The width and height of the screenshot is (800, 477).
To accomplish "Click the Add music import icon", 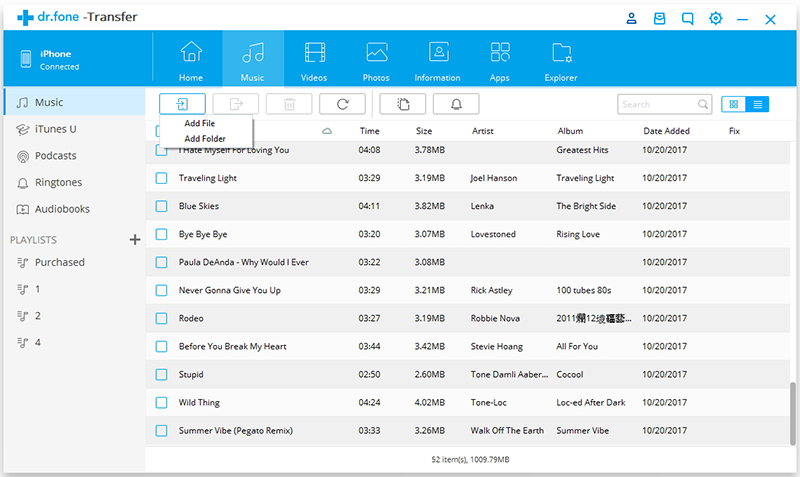I will tap(182, 104).
